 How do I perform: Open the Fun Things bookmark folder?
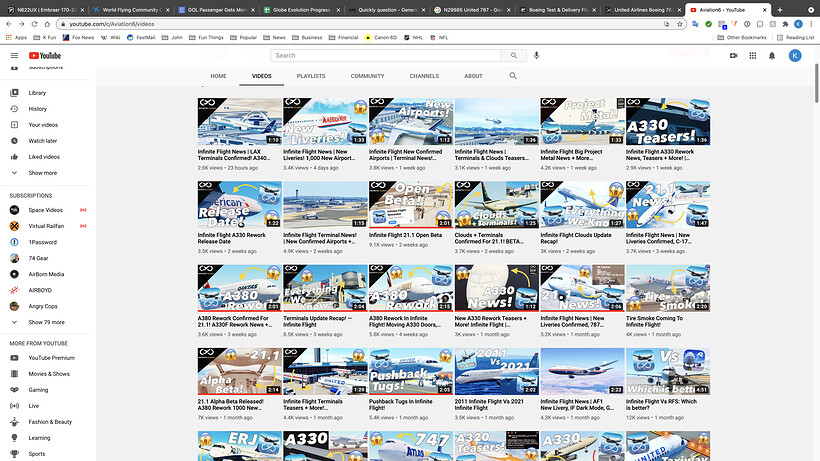(x=206, y=38)
